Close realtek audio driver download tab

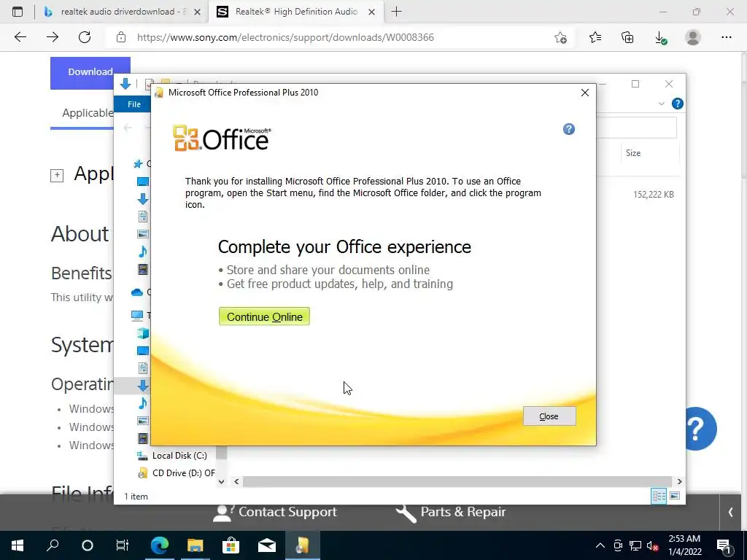click(197, 12)
